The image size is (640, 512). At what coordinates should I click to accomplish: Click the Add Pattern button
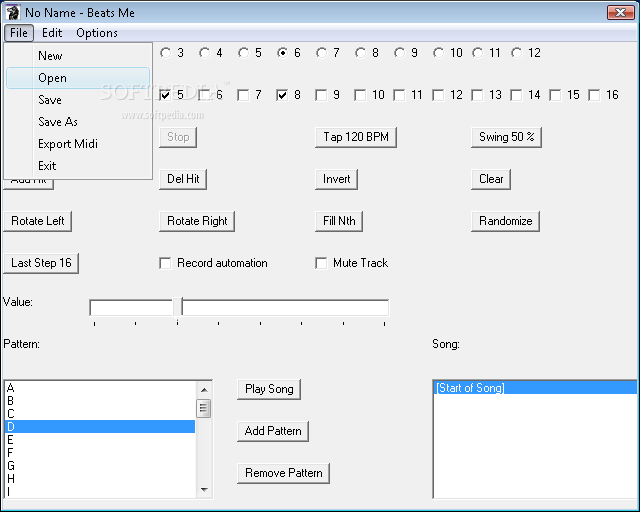click(x=273, y=431)
